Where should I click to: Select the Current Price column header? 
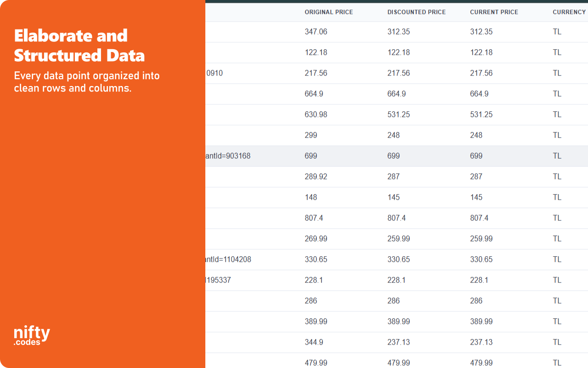point(494,12)
